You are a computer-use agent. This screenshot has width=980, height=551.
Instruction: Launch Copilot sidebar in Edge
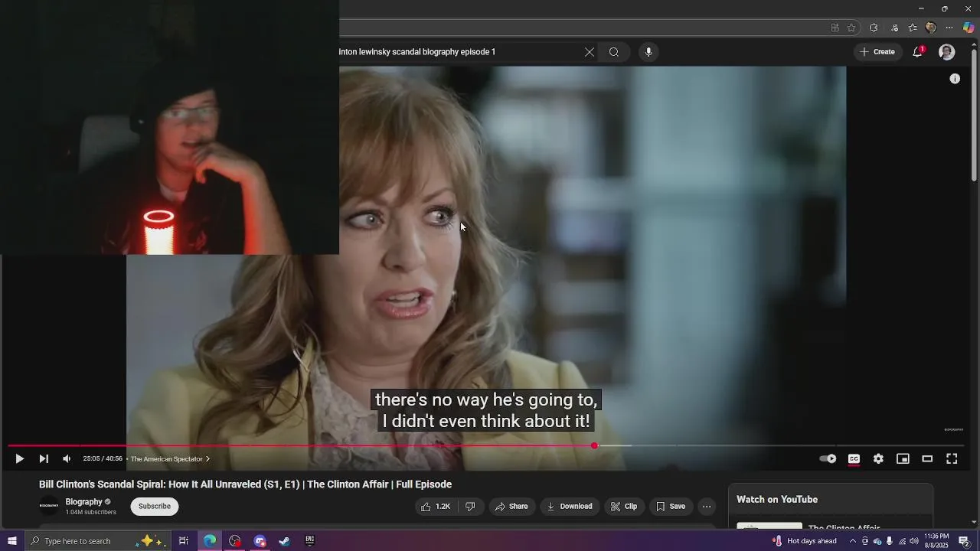click(x=969, y=28)
